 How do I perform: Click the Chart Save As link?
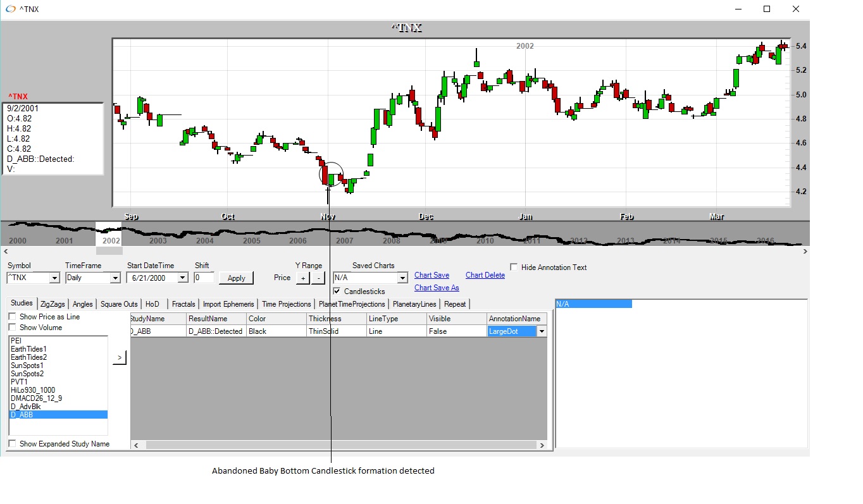pos(436,288)
